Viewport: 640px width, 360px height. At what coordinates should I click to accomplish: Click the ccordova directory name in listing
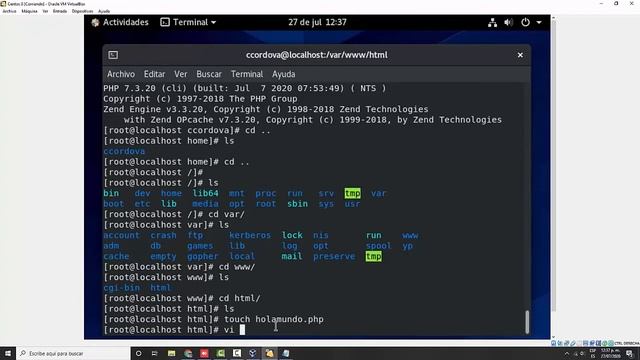124,151
